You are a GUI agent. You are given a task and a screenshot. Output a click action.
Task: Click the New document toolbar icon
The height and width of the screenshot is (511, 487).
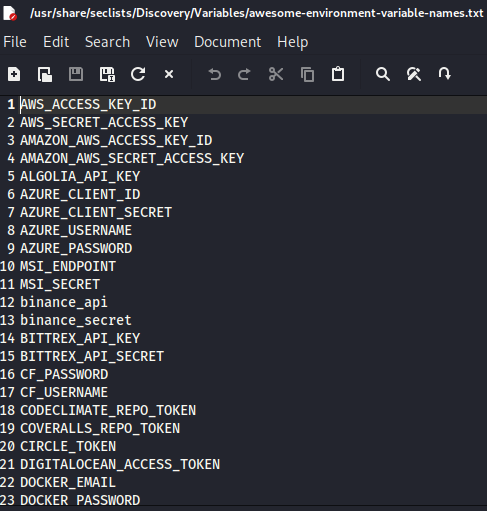point(14,74)
